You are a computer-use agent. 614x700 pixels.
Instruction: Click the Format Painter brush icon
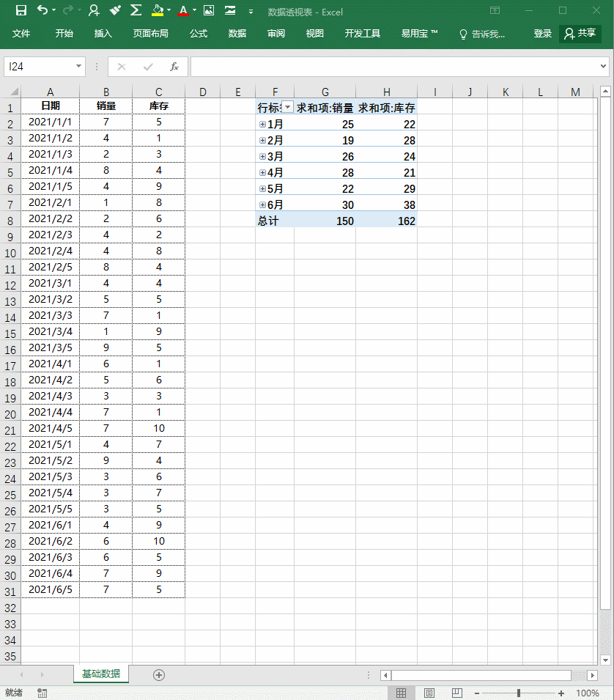pyautogui.click(x=115, y=10)
